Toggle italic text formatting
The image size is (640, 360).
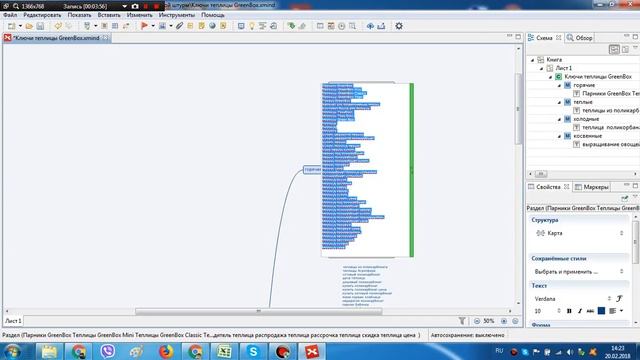580,311
